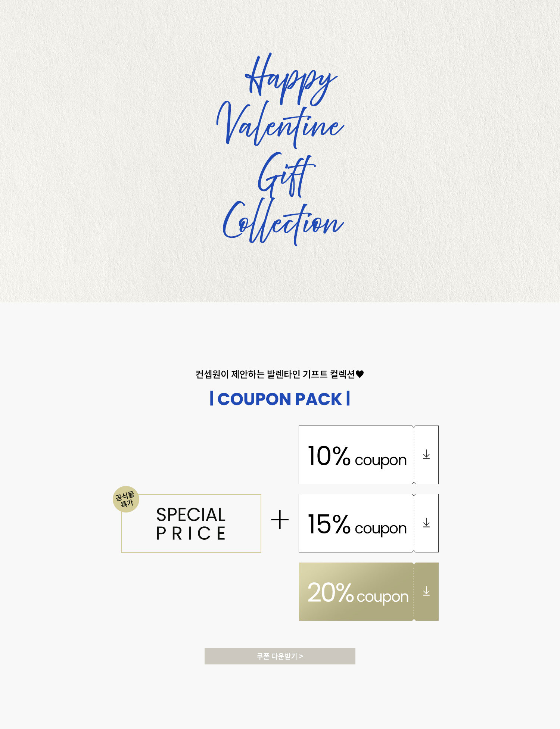Screen dimensions: 560x729
Task: Click the word SPECIAL in the gold-bordered box
Action: point(191,515)
